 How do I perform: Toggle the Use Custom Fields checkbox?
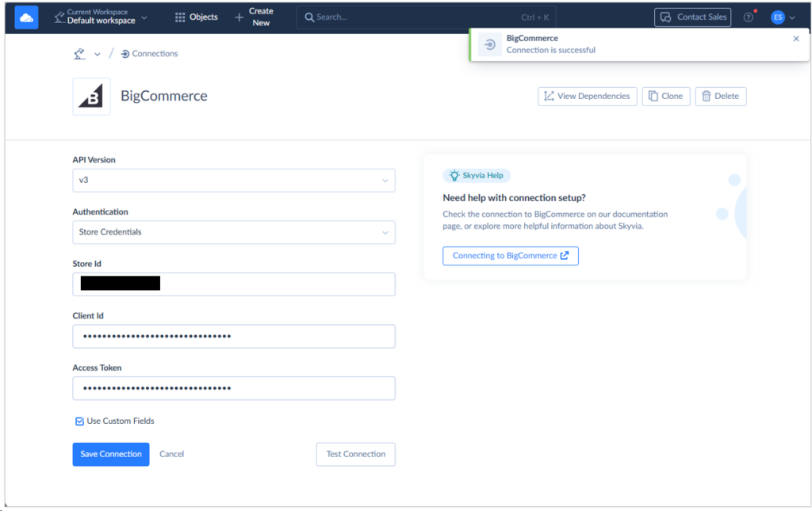point(79,421)
